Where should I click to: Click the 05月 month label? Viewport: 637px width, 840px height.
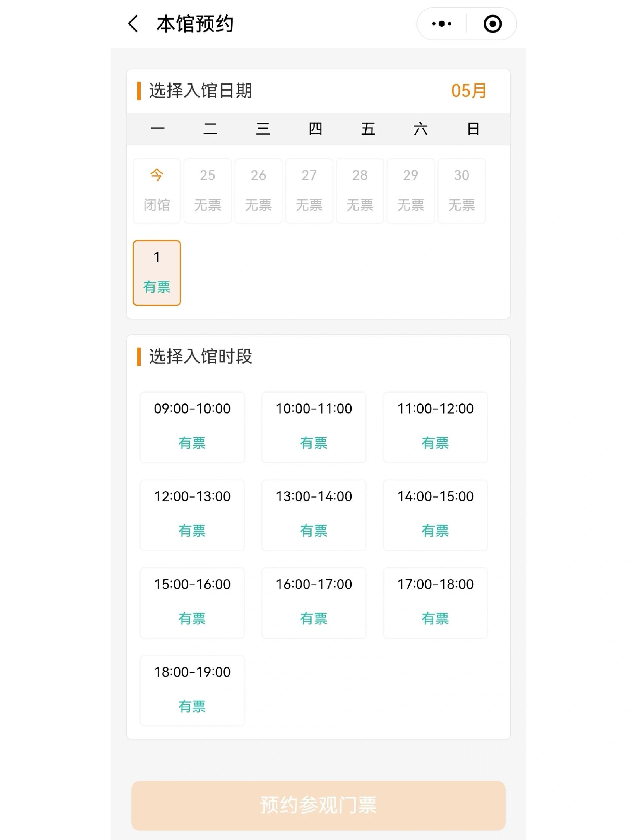(x=468, y=91)
